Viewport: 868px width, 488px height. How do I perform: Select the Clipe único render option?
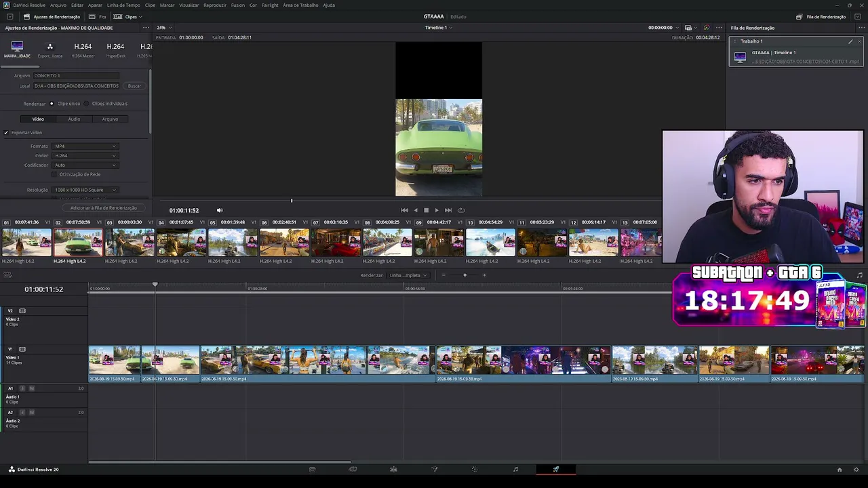click(x=52, y=104)
